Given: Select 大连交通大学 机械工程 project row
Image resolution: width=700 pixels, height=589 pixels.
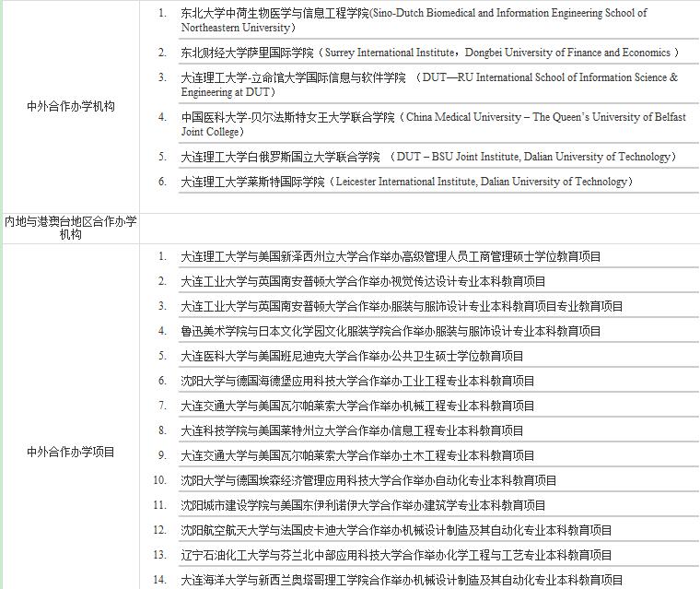Looking at the screenshot, I should point(357,406).
